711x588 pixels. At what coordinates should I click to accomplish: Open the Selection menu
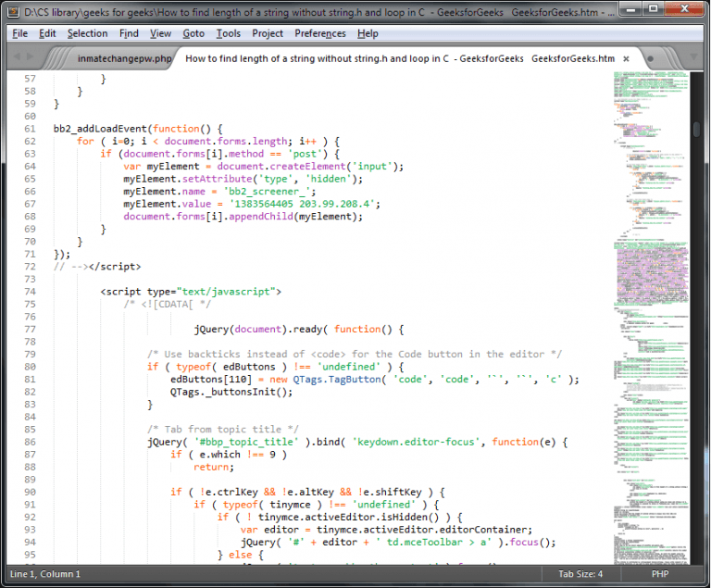click(87, 33)
